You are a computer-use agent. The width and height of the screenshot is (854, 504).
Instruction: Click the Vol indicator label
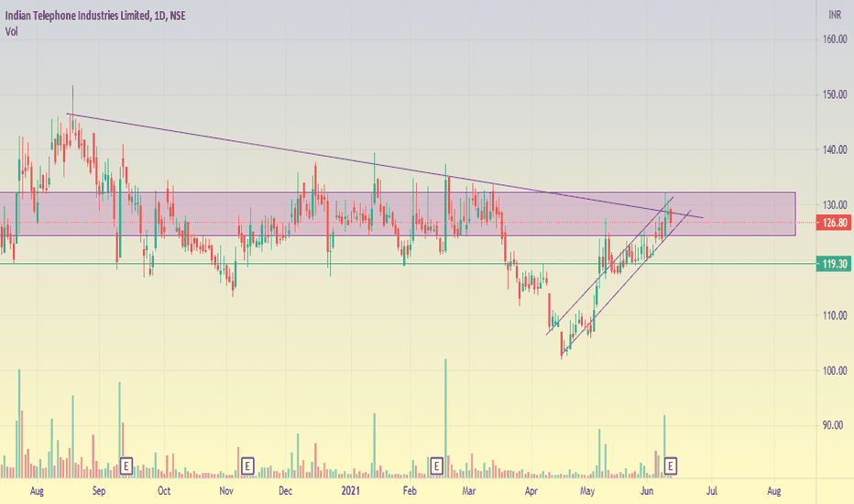(x=11, y=31)
